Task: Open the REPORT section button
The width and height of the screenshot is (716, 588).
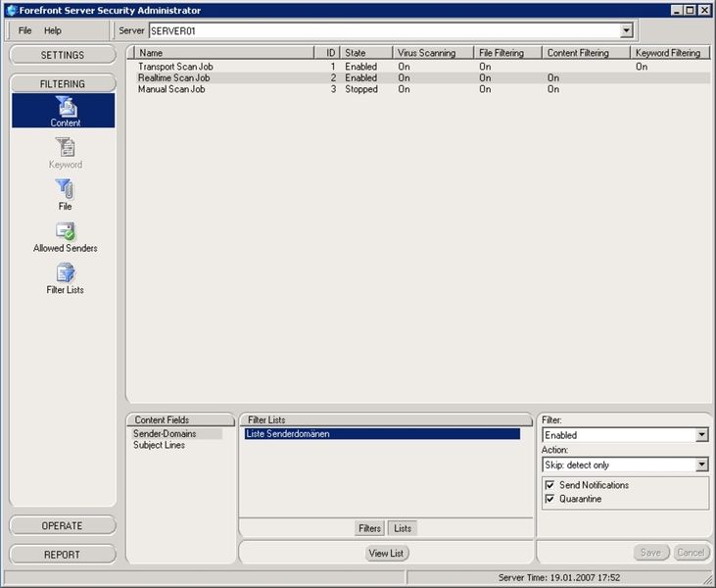Action: (x=63, y=555)
